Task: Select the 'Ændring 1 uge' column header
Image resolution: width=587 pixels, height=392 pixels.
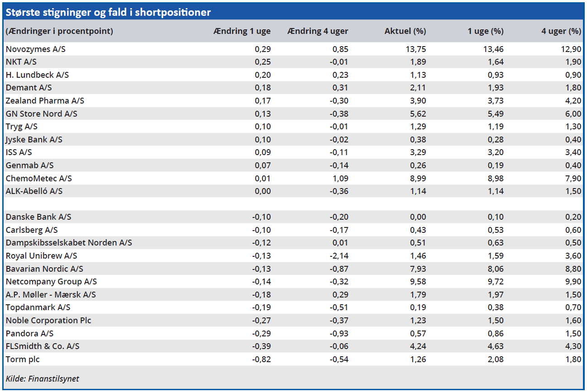Action: (242, 31)
